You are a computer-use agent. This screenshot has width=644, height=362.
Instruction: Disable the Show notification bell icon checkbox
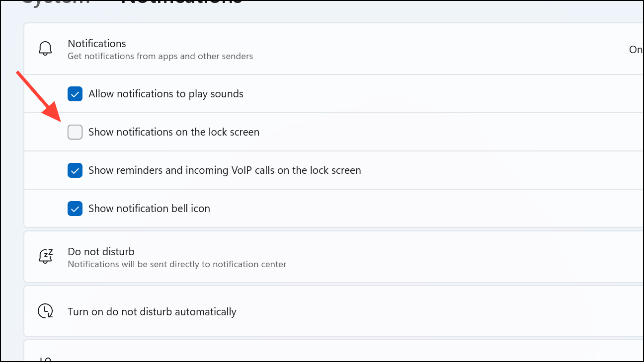click(75, 209)
